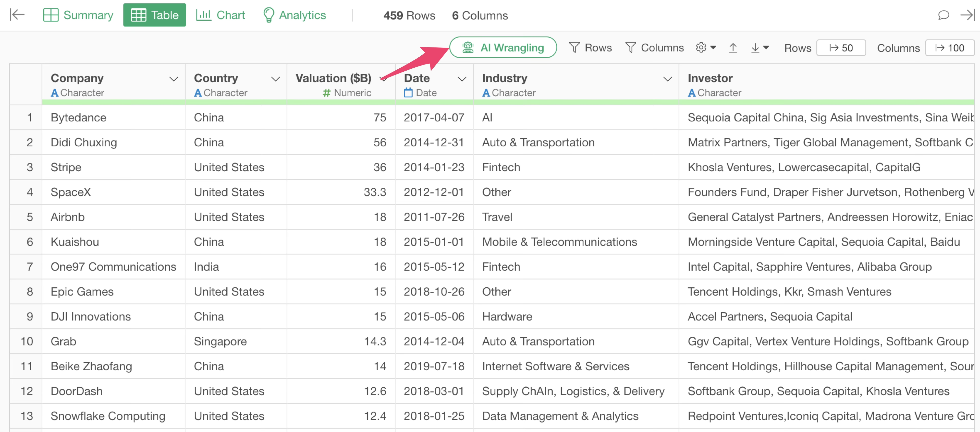This screenshot has height=432, width=980.
Task: Click Character type icon under Country
Action: coord(198,93)
